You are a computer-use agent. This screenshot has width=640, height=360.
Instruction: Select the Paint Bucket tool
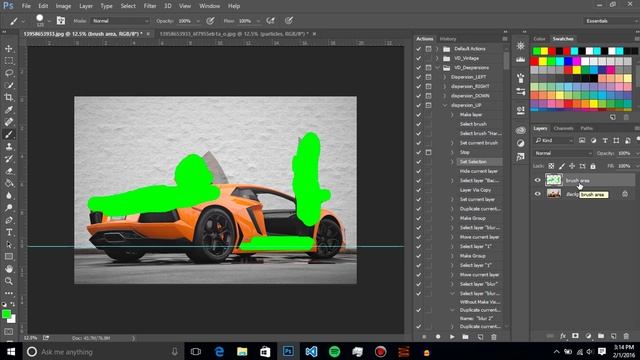click(9, 183)
